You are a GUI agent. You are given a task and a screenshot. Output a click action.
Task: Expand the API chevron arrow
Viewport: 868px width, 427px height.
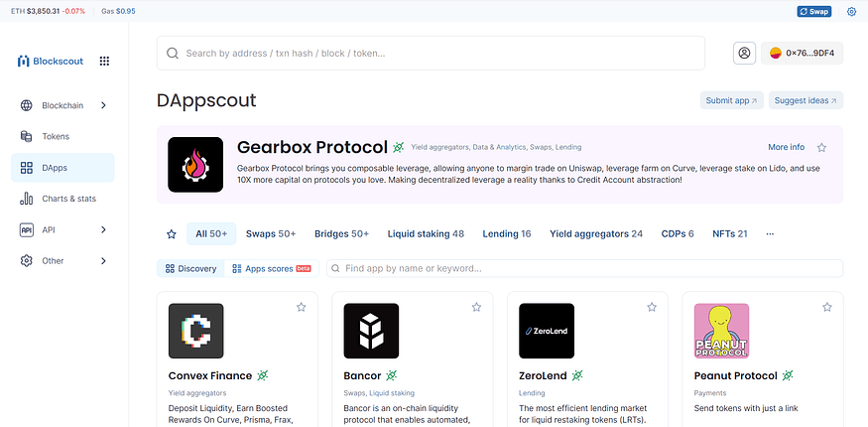pos(103,229)
